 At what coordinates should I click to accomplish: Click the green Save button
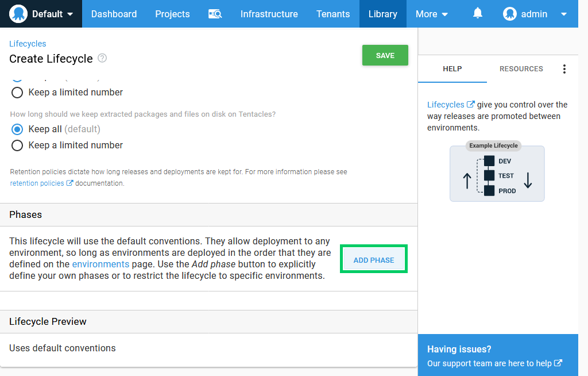385,55
